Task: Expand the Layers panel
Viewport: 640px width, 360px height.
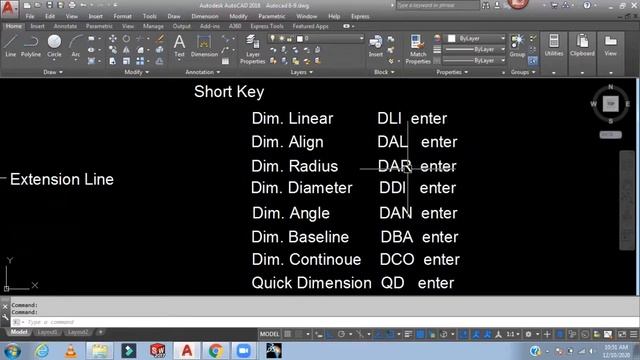Action: point(302,72)
